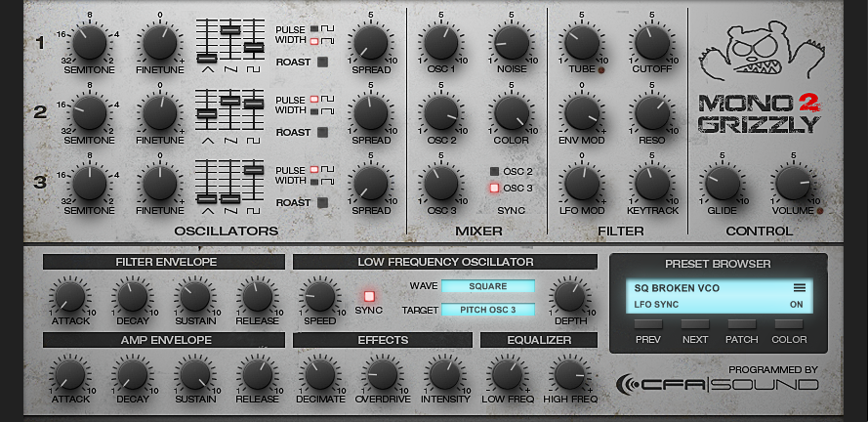
Task: Click the OVERDRIVE effect knob
Action: 383,374
